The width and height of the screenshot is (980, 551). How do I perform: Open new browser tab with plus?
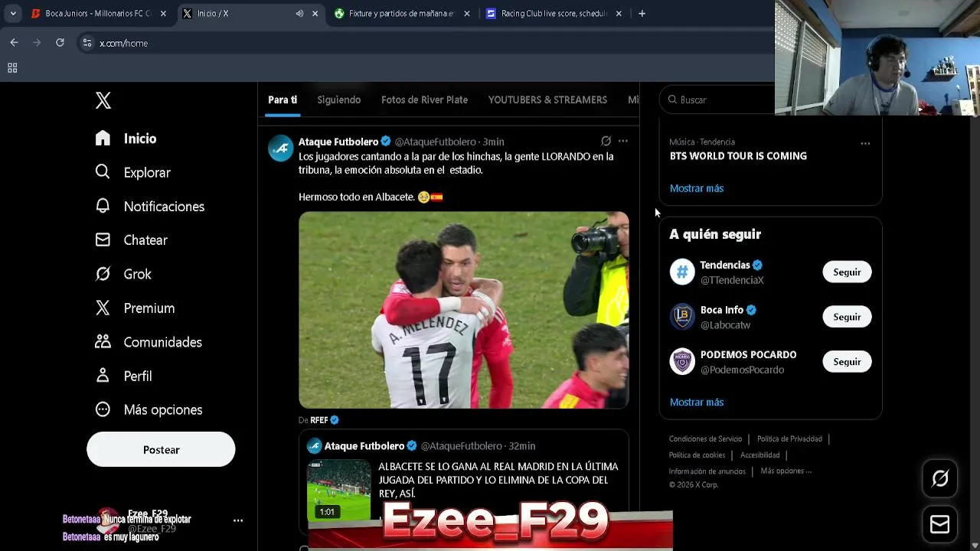pos(642,13)
